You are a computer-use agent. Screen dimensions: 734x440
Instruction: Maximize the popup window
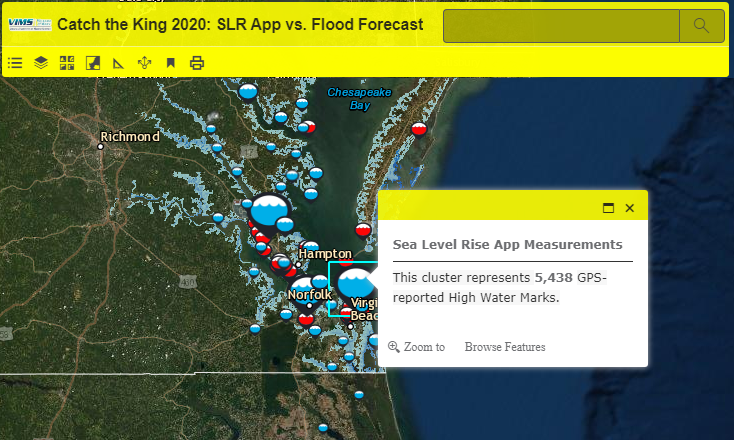click(608, 208)
